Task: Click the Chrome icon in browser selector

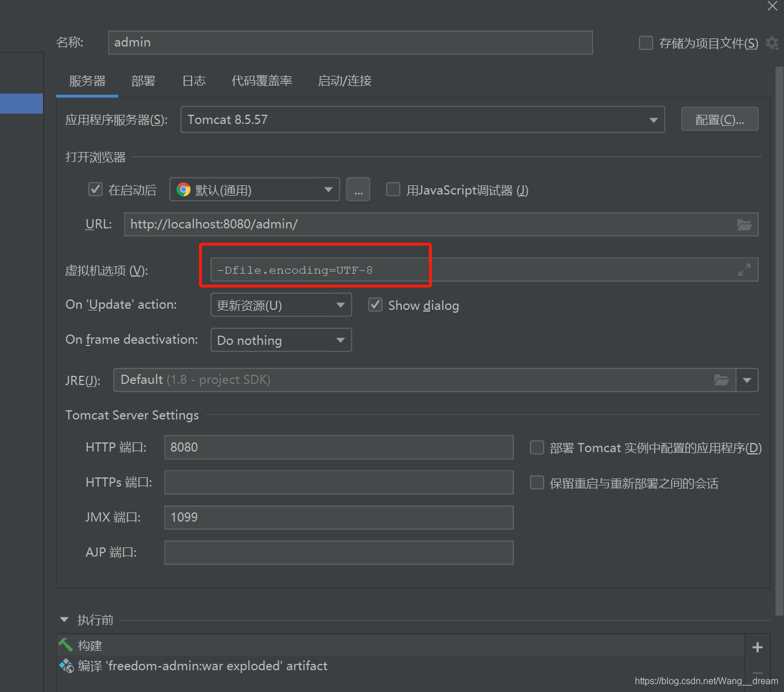Action: [184, 190]
